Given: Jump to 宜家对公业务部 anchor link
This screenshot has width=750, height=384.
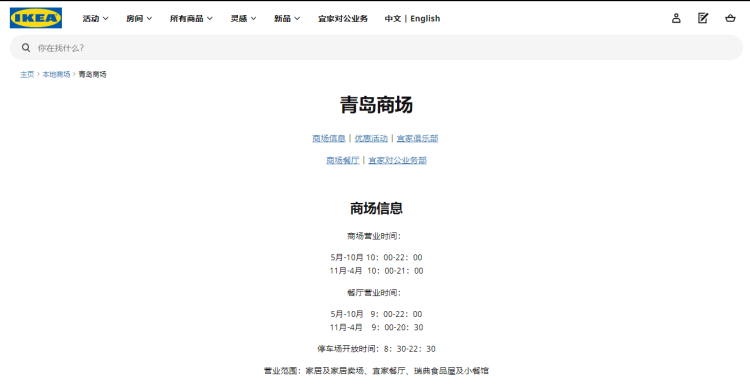Looking at the screenshot, I should click(x=397, y=160).
